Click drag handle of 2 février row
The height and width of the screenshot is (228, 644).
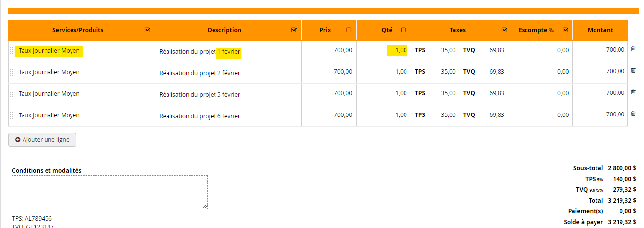(11, 72)
